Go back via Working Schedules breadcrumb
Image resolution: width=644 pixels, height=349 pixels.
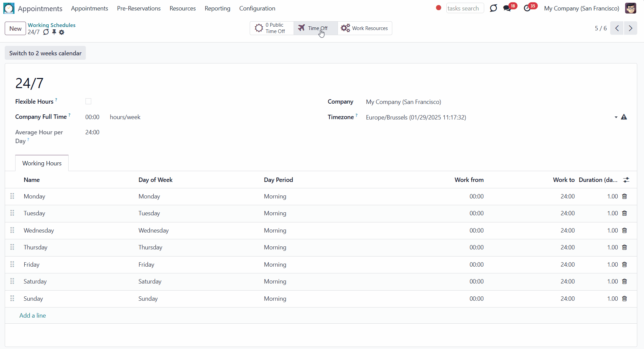pyautogui.click(x=52, y=25)
